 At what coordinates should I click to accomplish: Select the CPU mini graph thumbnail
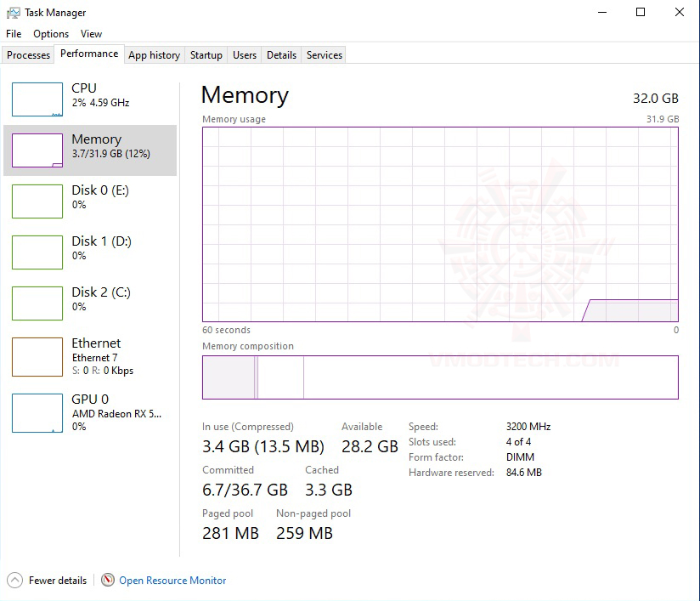pyautogui.click(x=37, y=99)
